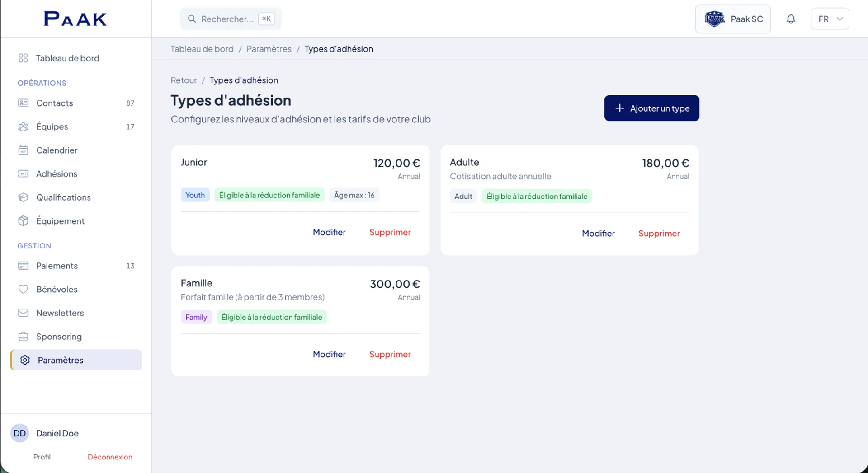Click Forfait famille description text
Screen dimensions: 868x473
point(253,297)
